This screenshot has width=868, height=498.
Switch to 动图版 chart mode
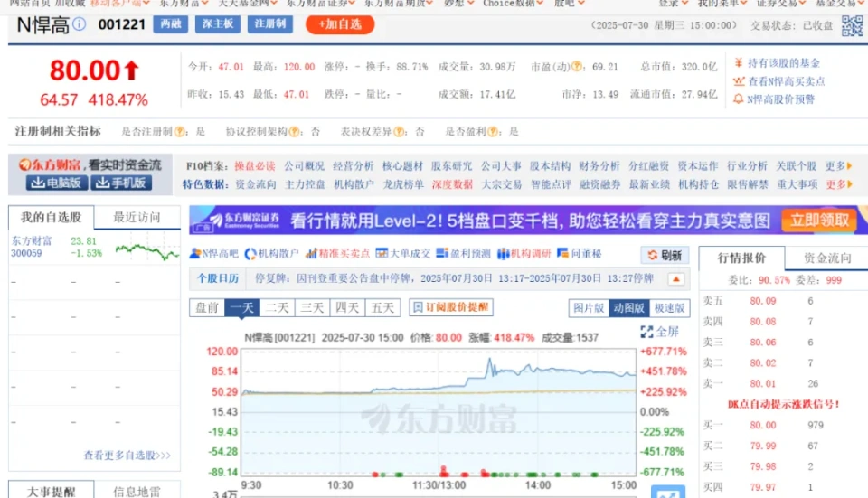(x=629, y=308)
